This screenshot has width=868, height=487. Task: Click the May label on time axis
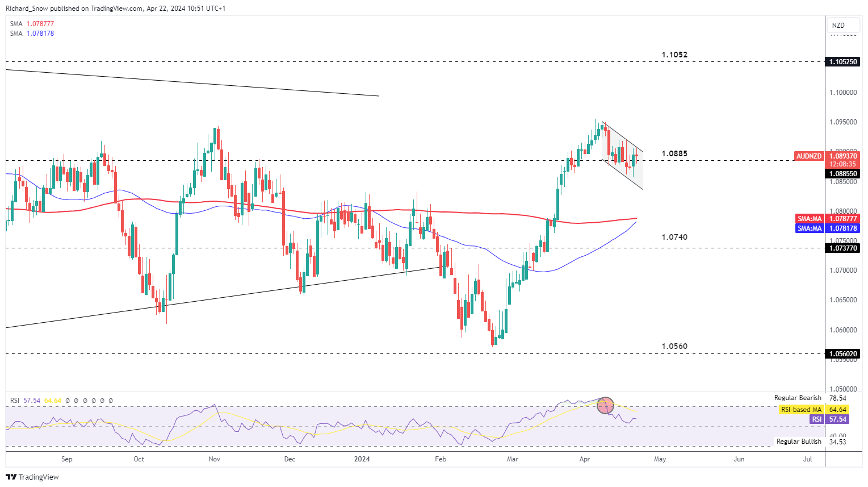pos(660,459)
